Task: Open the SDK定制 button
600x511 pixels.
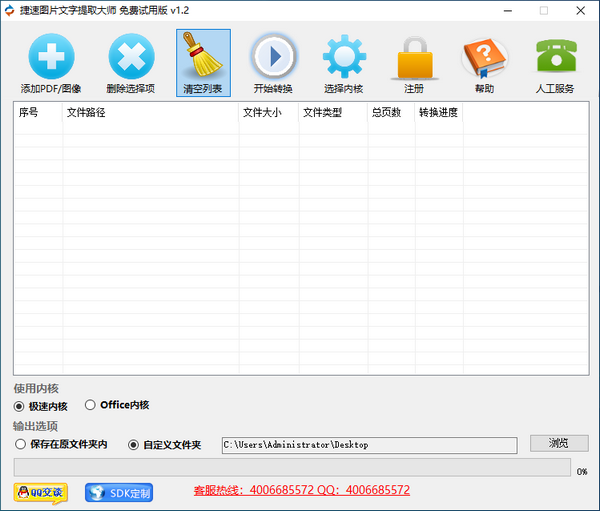Action: coord(119,493)
